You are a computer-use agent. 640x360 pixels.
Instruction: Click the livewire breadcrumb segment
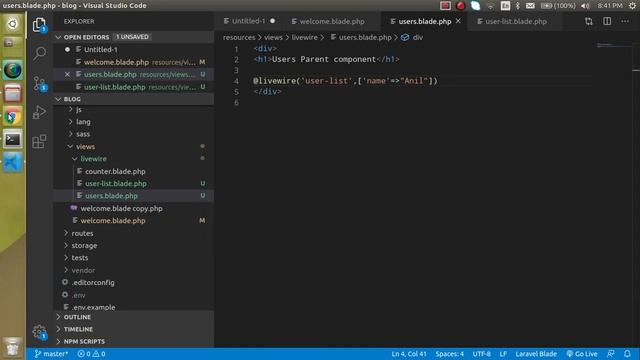[x=304, y=37]
